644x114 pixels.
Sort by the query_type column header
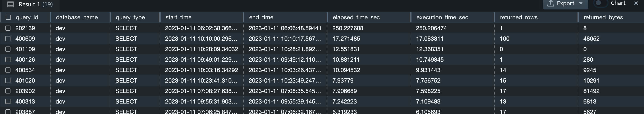[x=130, y=17]
